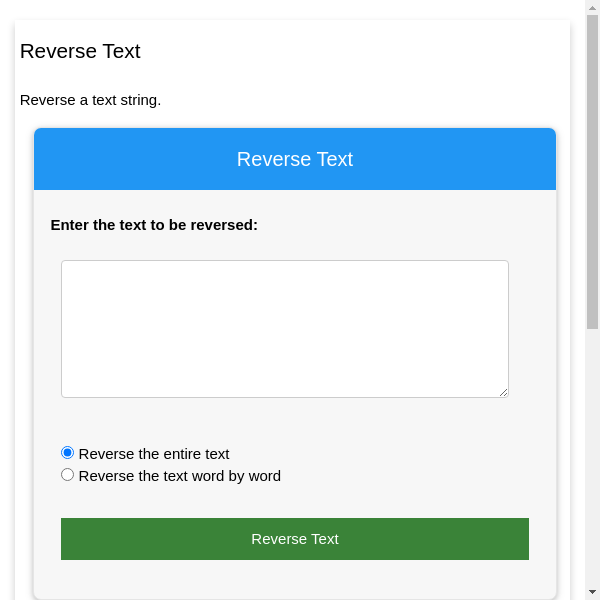600x600 pixels.
Task: Click the blue "Reverse Text" card header
Action: 295,159
